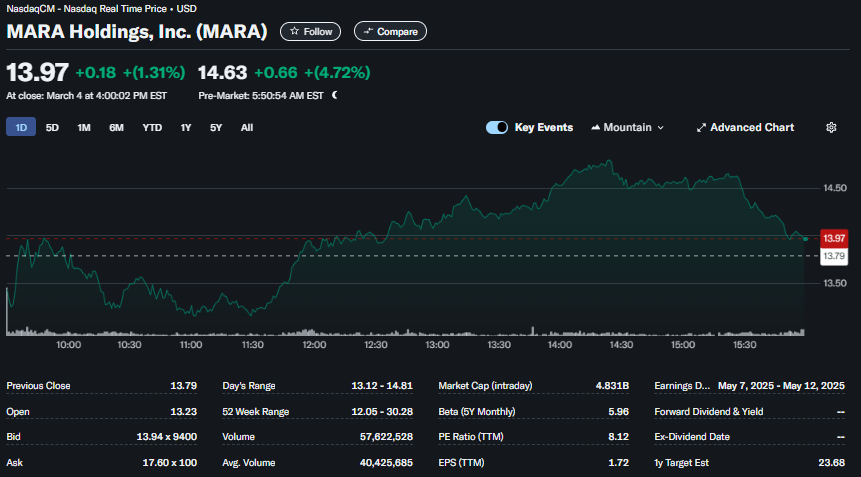Click the Beta value 5.96
This screenshot has height=477, width=861.
pos(618,412)
